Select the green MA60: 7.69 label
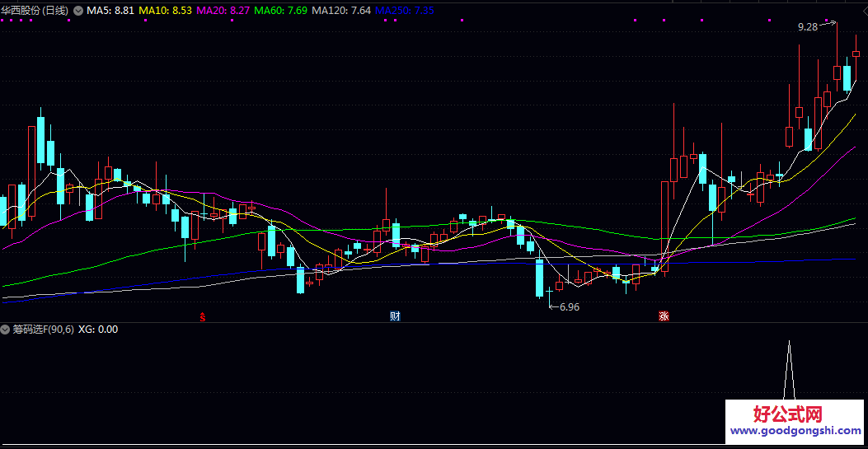 click(x=280, y=10)
